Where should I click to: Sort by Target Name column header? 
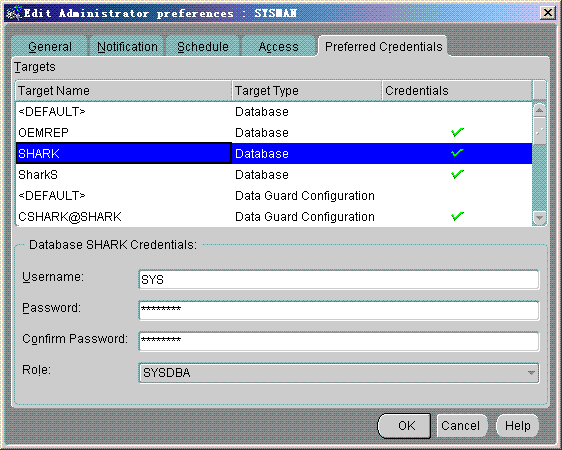pos(124,91)
